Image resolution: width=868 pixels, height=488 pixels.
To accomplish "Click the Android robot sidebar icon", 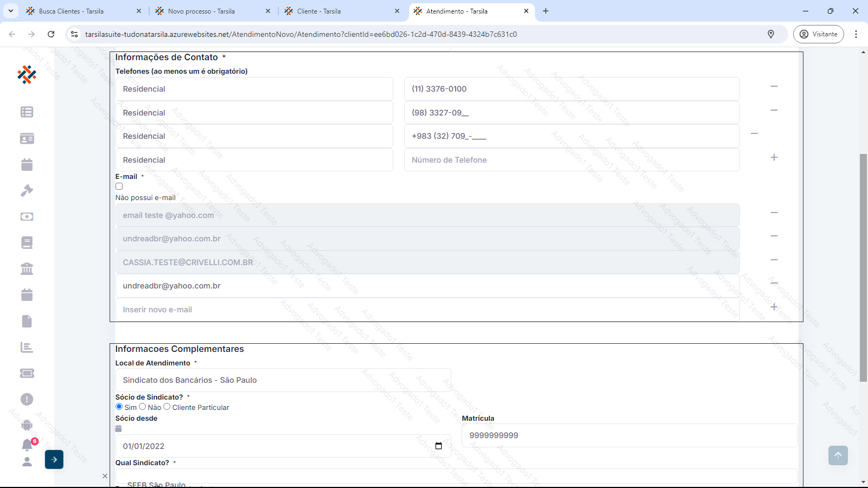I will coord(27,425).
